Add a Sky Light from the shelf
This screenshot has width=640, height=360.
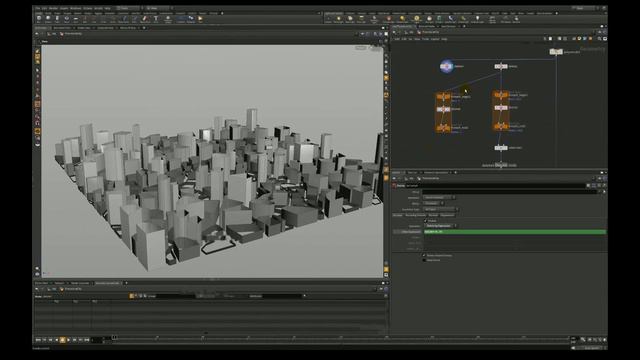(429, 19)
